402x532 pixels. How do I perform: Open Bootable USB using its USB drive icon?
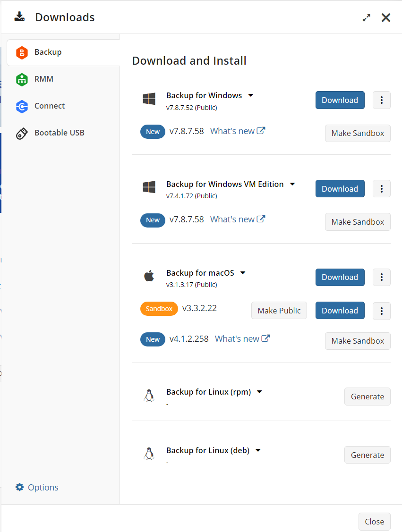[x=22, y=133]
